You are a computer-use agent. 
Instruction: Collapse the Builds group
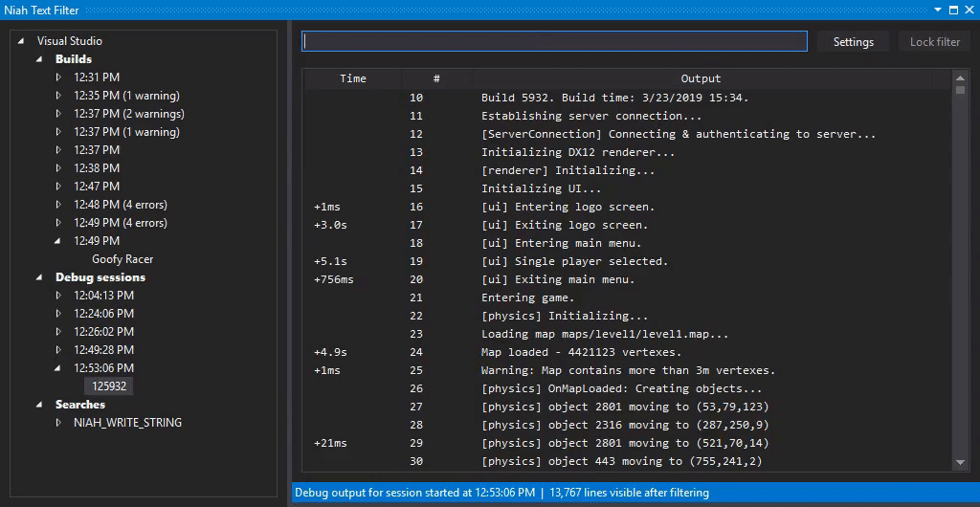click(40, 59)
